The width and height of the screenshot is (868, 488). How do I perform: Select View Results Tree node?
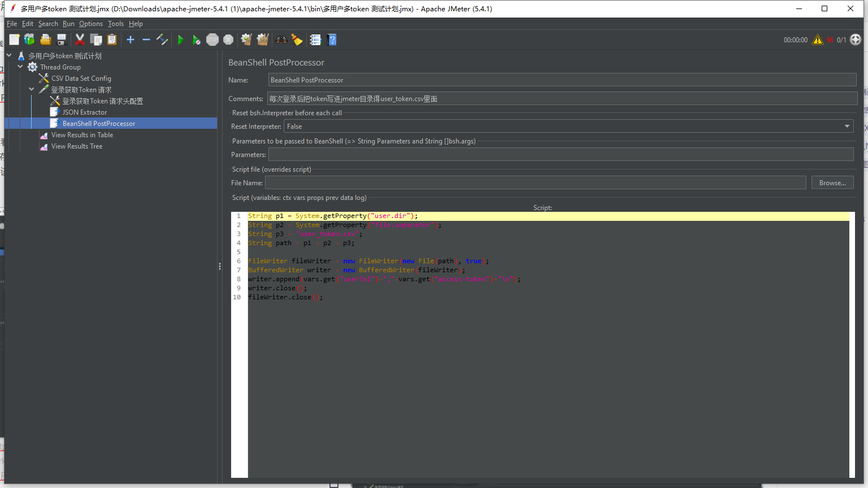click(77, 146)
